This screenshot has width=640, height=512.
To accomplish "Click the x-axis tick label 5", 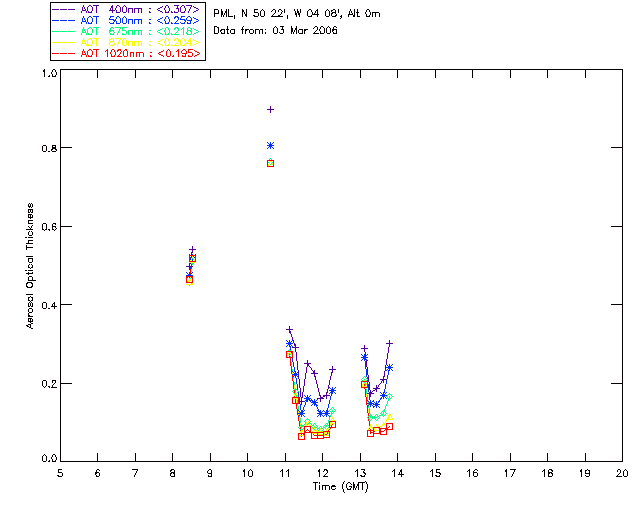I will [x=60, y=474].
